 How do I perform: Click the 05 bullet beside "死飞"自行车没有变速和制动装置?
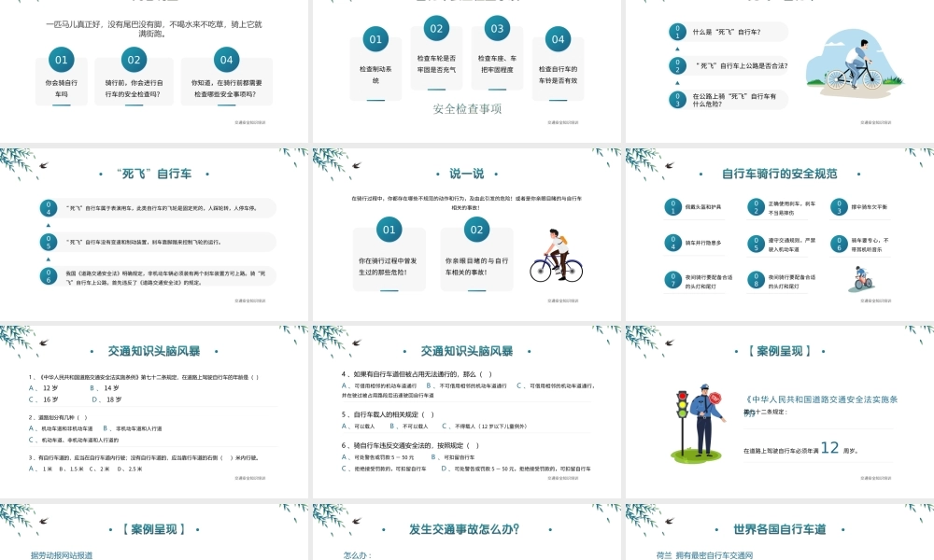(49, 242)
